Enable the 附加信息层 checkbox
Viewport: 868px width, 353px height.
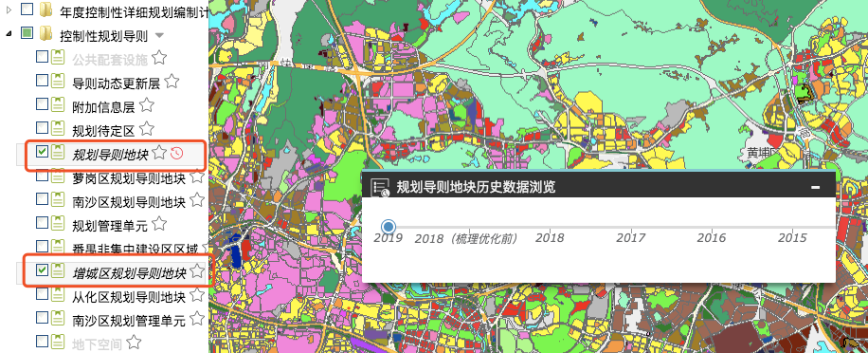(x=42, y=104)
